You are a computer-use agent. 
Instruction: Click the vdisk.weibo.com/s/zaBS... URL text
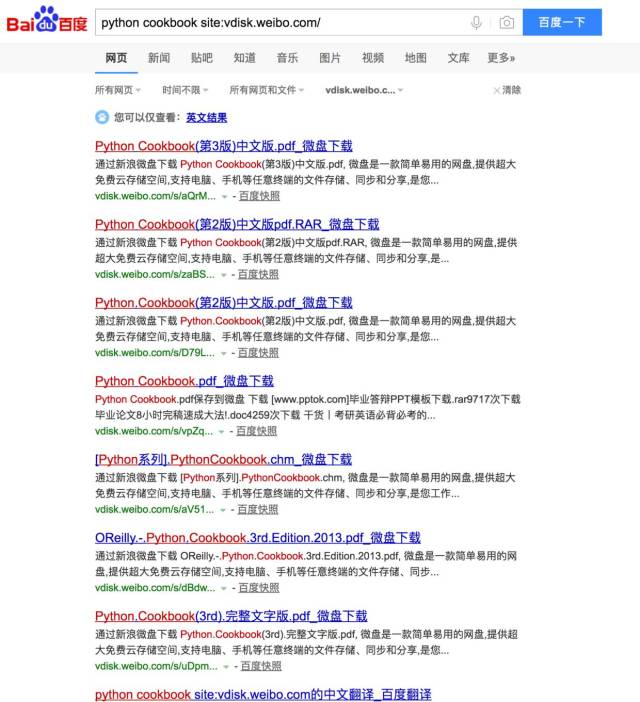click(x=155, y=274)
